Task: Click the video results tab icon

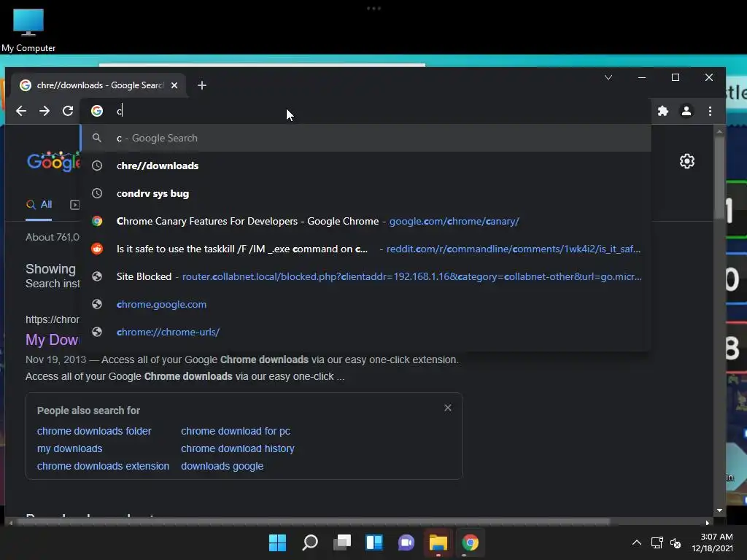Action: [x=75, y=205]
